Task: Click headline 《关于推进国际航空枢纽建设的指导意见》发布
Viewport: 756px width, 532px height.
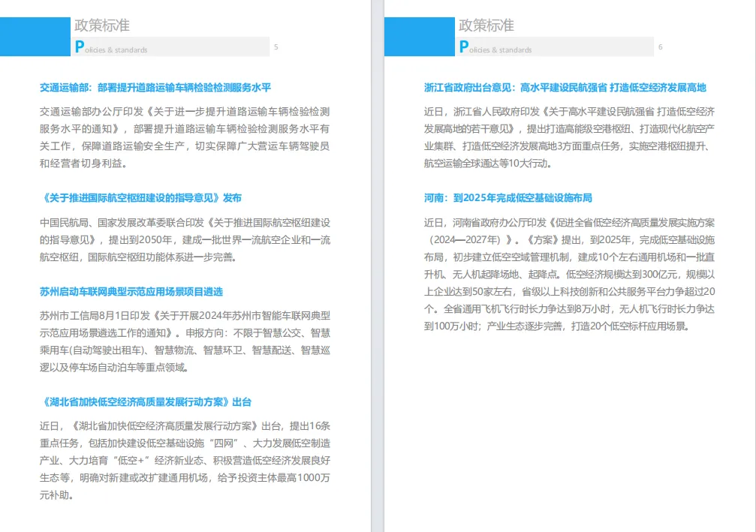Action: pyautogui.click(x=140, y=197)
